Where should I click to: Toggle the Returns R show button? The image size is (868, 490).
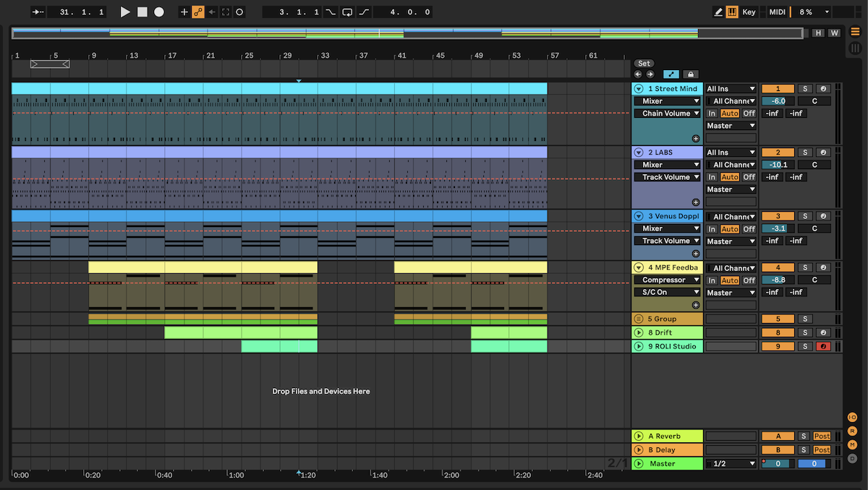coord(852,431)
